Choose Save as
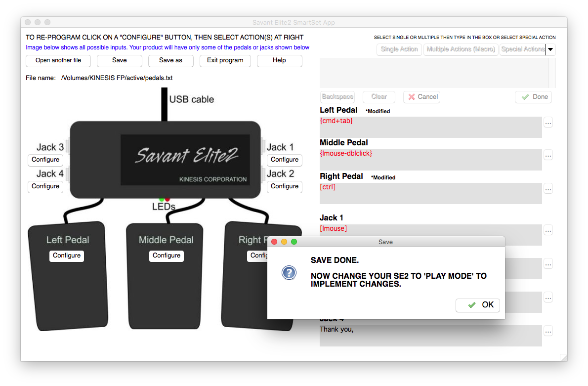Viewport: 588px width, 386px height. (170, 61)
